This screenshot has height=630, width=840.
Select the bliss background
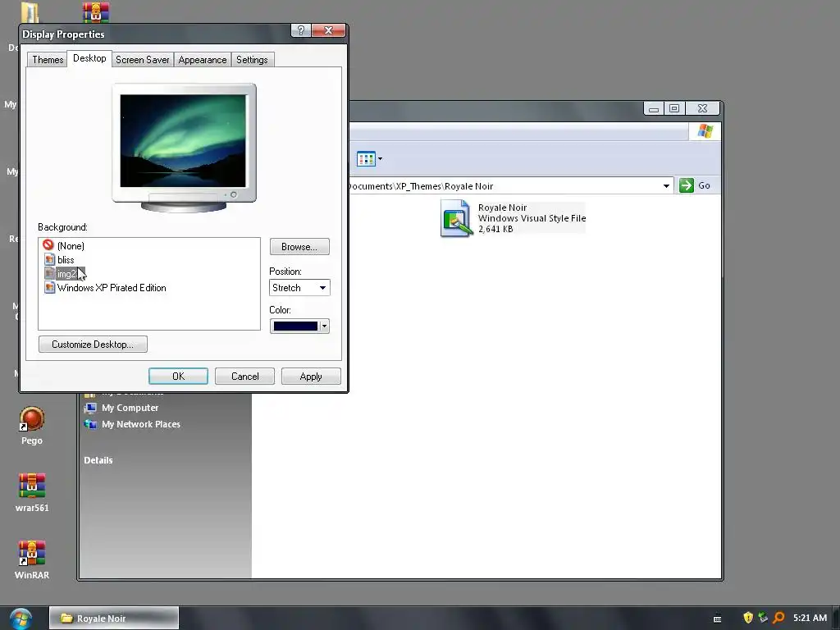point(66,260)
